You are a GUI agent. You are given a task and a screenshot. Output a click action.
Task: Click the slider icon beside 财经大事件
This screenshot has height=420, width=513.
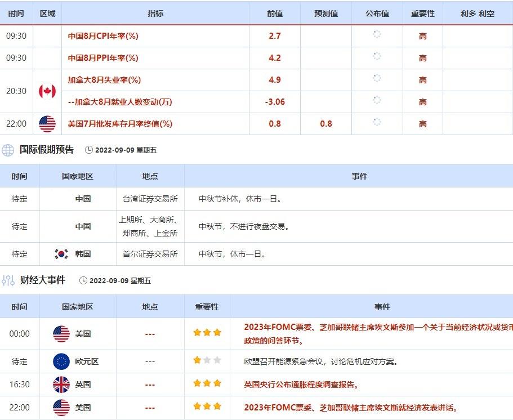click(x=8, y=280)
